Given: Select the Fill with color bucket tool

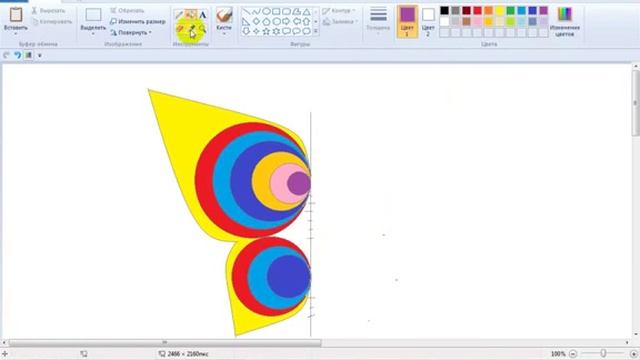Looking at the screenshot, I should tap(191, 15).
